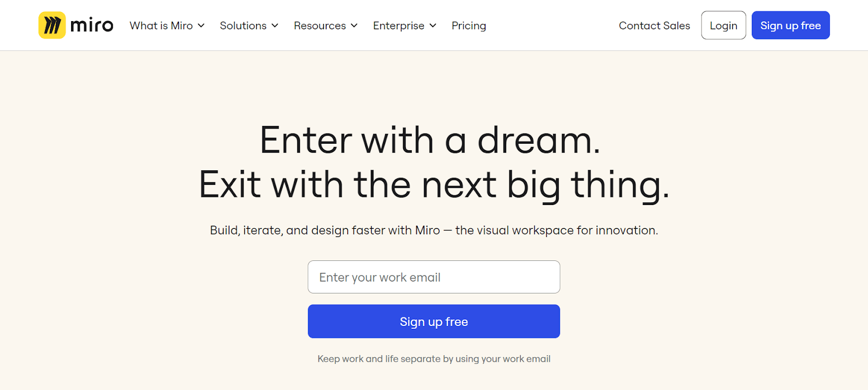
Task: Click the "Build, iterate, and design faster" tagline
Action: pos(433,231)
